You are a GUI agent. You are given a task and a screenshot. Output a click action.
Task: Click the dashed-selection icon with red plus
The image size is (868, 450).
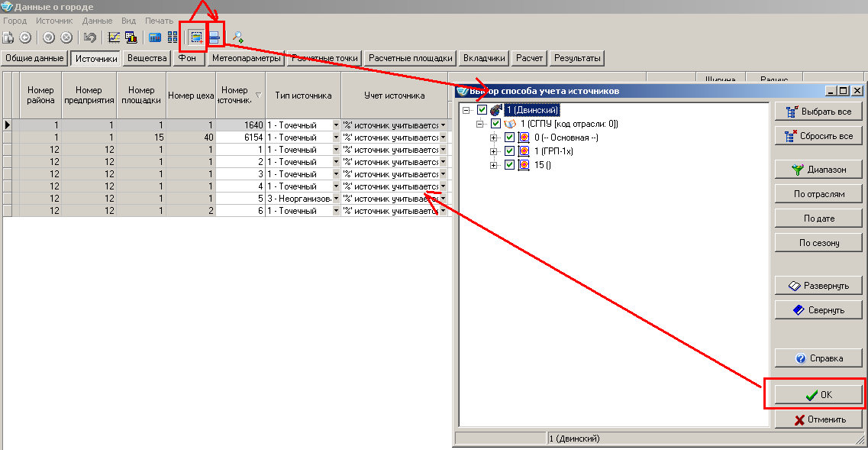(x=196, y=37)
